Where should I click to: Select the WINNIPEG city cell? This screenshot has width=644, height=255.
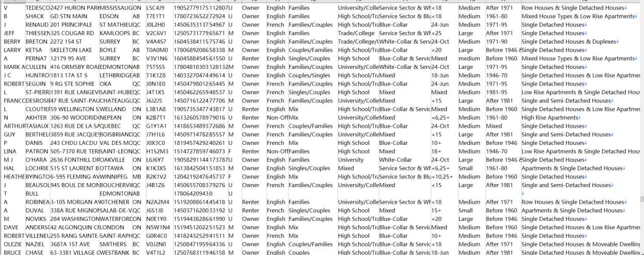click(x=115, y=177)
